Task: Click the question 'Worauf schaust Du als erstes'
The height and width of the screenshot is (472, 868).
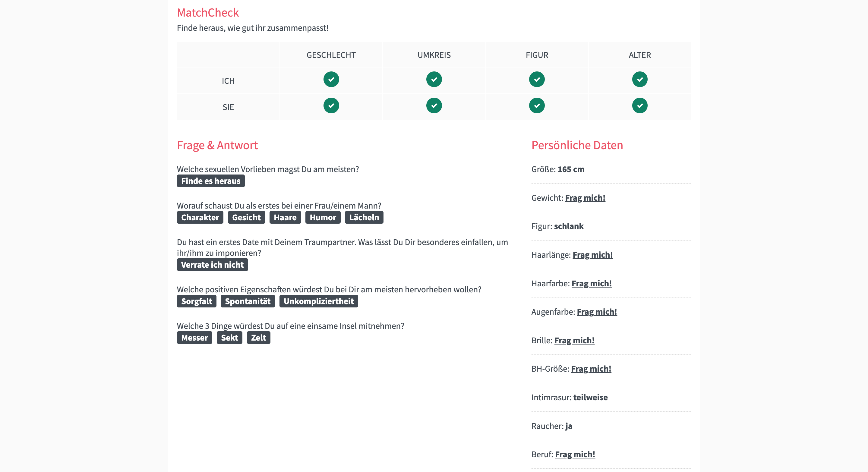Action: pos(279,206)
